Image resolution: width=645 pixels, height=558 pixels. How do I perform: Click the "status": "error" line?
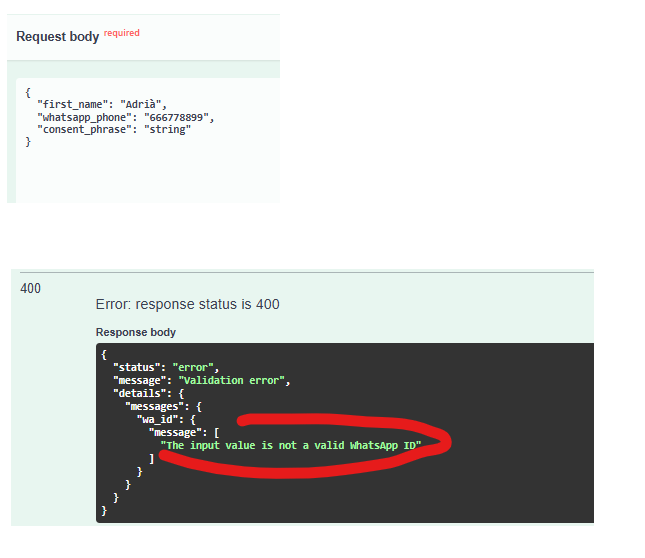[166, 367]
